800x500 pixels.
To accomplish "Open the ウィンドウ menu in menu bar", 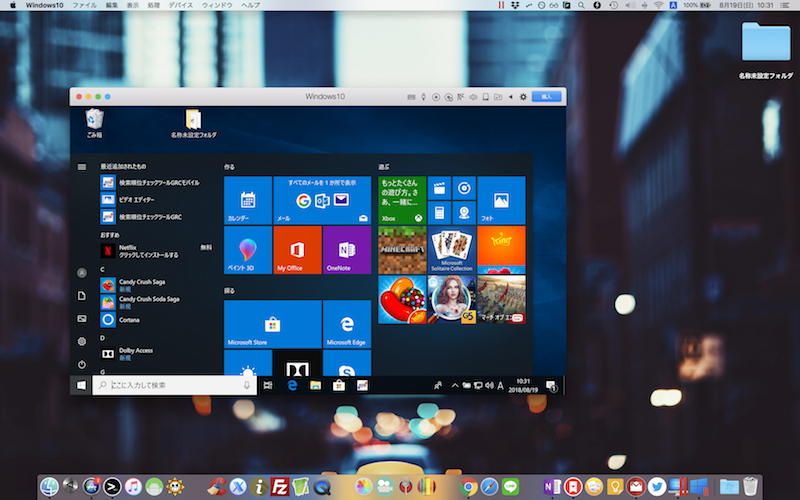I will pos(217,6).
